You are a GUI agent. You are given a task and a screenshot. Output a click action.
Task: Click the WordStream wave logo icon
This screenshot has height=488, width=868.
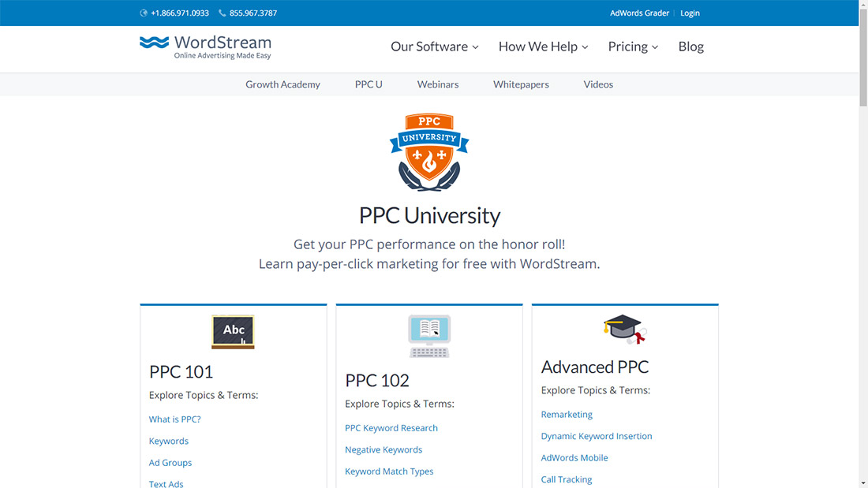click(x=154, y=43)
